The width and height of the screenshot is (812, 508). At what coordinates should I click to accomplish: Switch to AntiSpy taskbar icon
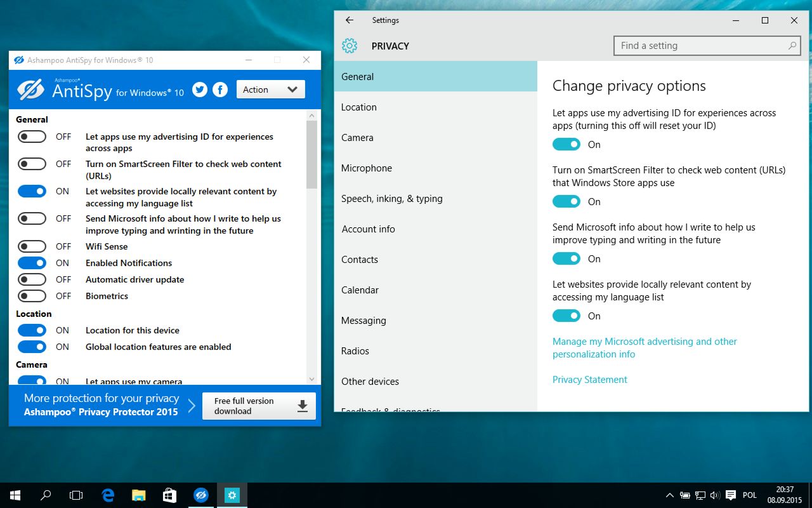(201, 495)
